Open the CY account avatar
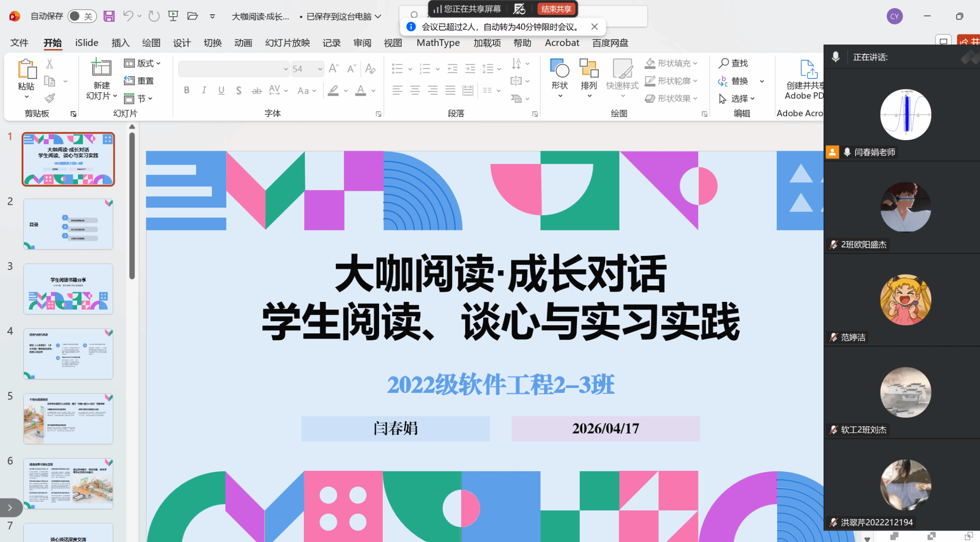The width and height of the screenshot is (980, 542). [894, 16]
